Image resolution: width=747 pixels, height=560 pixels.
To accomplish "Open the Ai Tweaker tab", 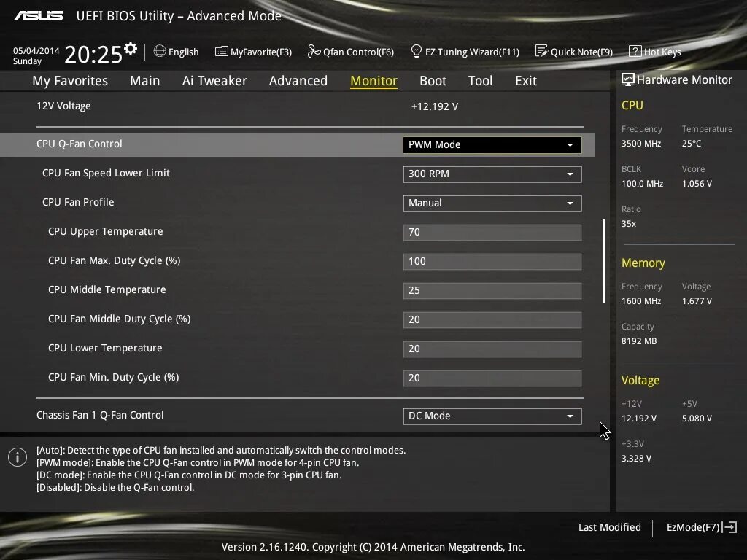I will coord(214,81).
